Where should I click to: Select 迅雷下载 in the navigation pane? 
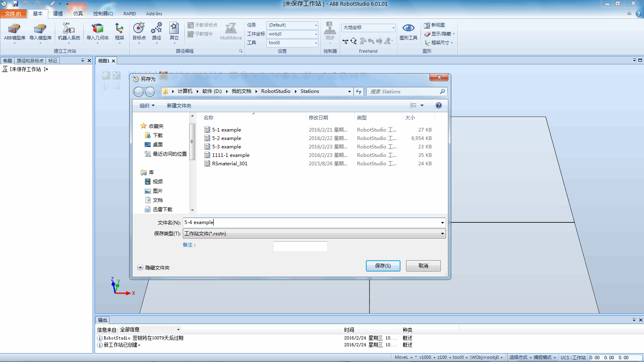[159, 210]
